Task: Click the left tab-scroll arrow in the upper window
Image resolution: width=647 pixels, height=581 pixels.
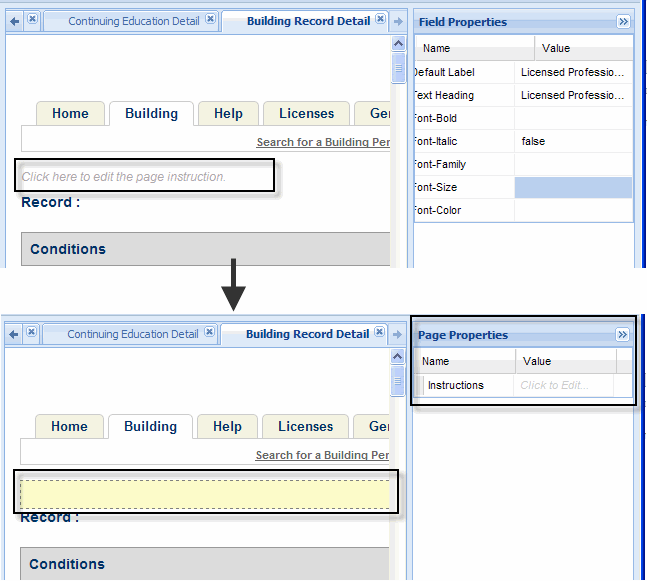Action: (x=14, y=20)
